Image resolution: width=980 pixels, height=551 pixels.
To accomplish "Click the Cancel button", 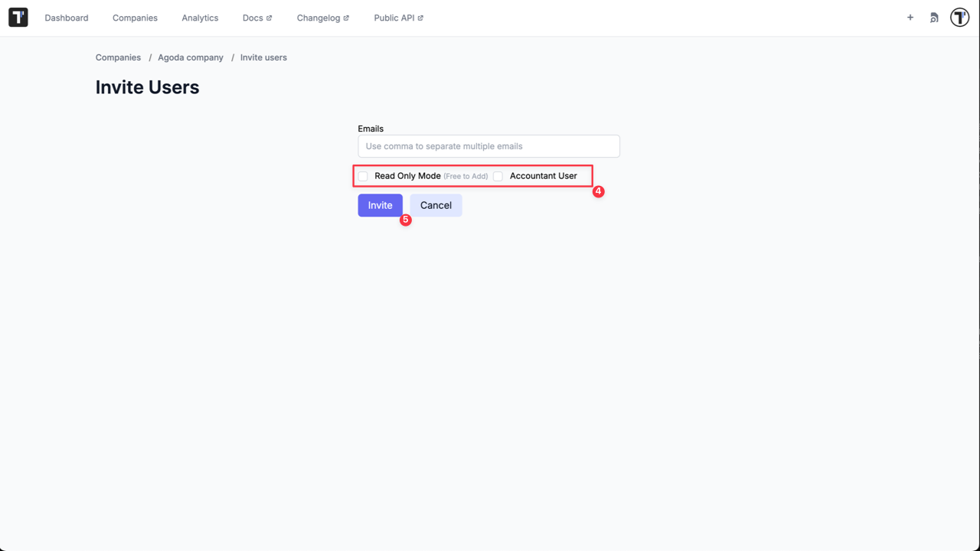I will (x=436, y=205).
